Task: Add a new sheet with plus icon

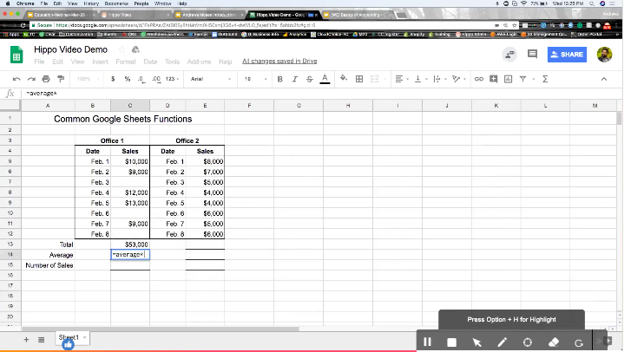Action: coord(26,339)
